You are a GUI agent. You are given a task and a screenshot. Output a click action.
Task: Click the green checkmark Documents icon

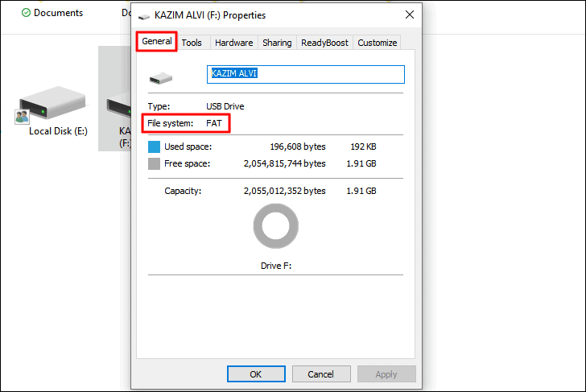(x=26, y=13)
